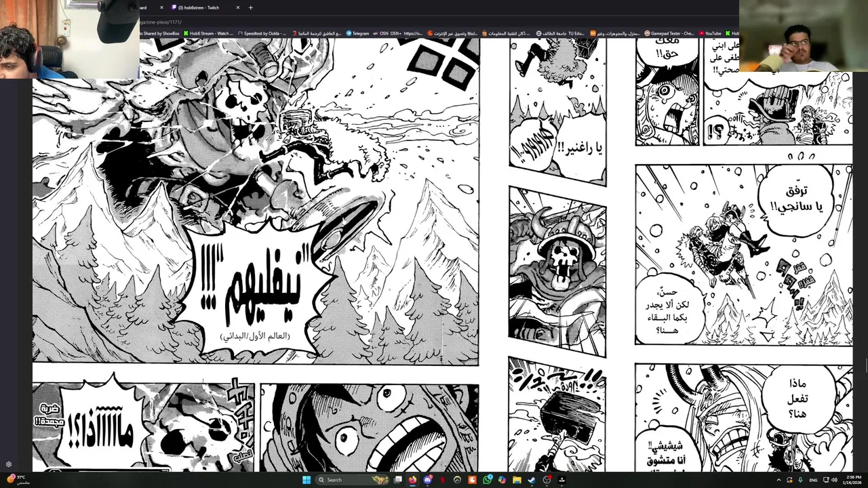This screenshot has width=868, height=488.
Task: Open the volume tray icon
Action: click(834, 480)
